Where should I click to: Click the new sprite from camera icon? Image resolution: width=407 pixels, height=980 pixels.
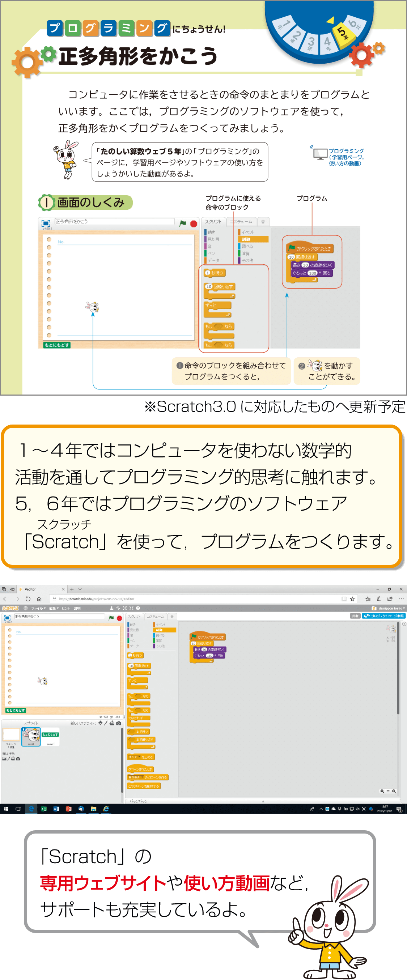[118, 723]
